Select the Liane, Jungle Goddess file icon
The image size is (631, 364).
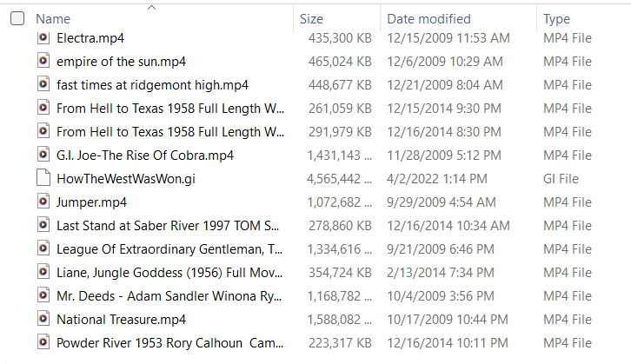coord(43,272)
